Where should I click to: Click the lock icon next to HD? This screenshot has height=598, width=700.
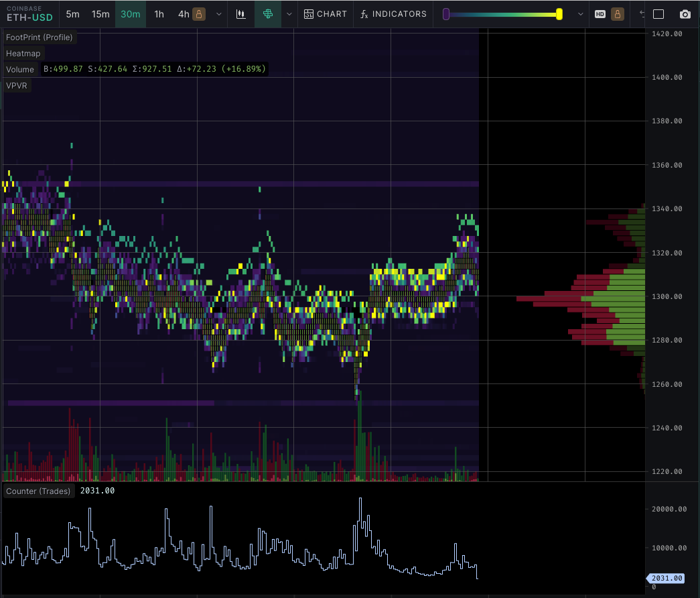pyautogui.click(x=618, y=14)
